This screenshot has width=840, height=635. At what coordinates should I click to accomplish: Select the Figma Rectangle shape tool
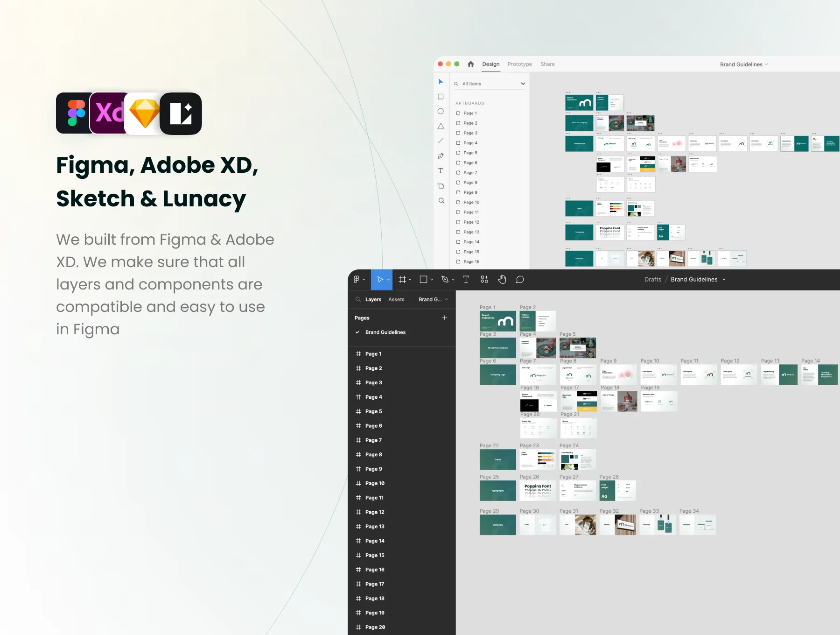424,280
